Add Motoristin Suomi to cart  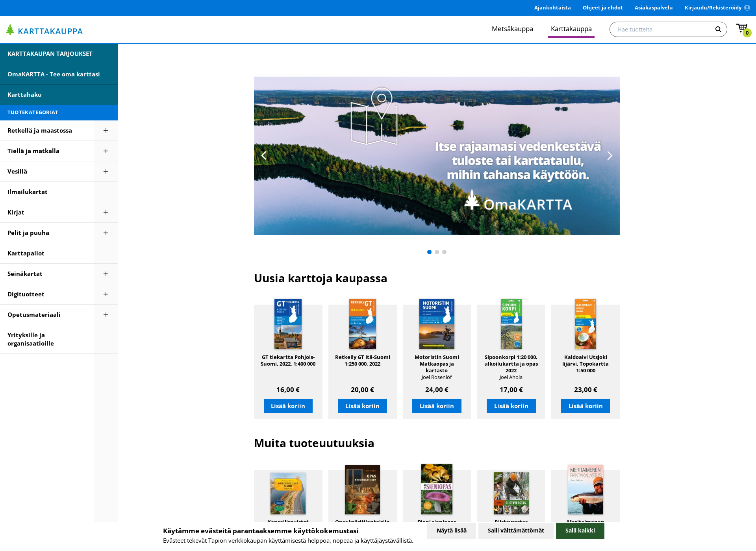pos(437,406)
